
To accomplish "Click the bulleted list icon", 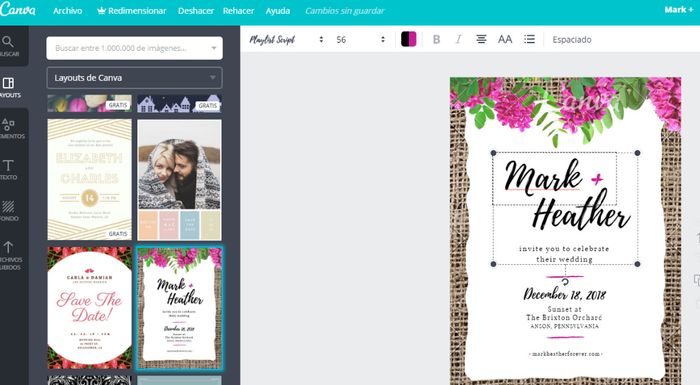I will pos(529,39).
